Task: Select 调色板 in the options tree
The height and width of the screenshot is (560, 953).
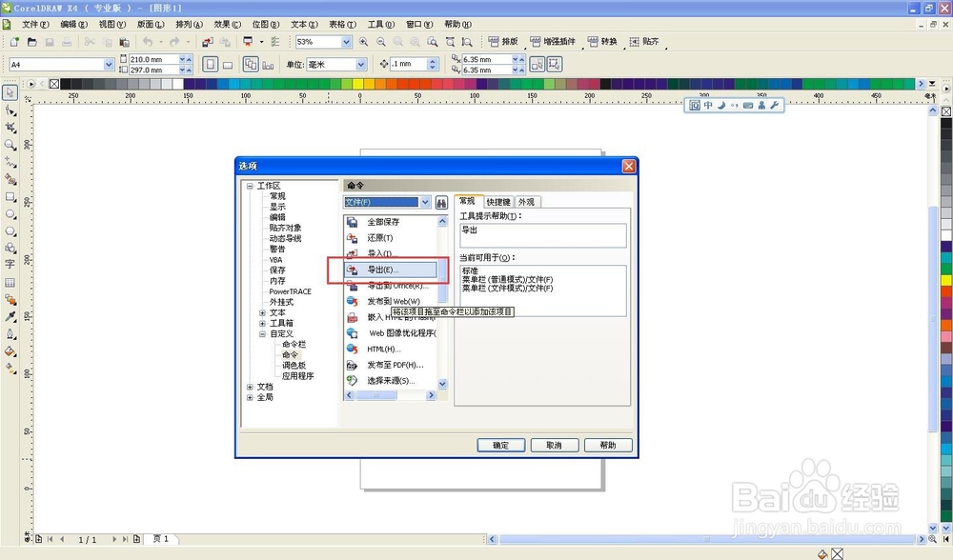Action: point(294,366)
